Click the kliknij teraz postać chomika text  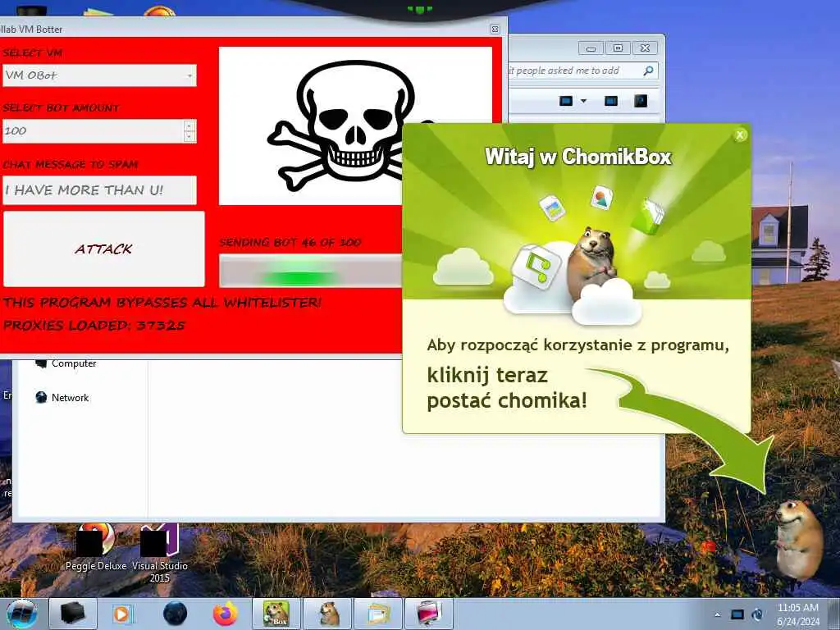pos(507,387)
